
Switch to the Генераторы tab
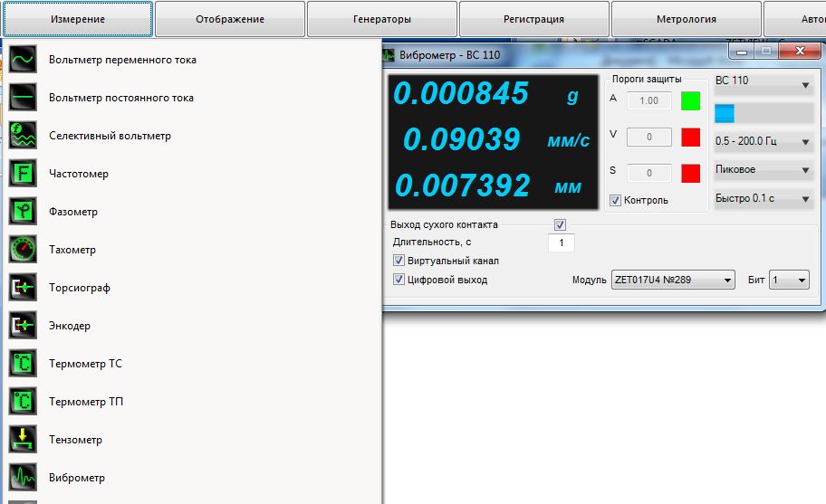point(382,19)
